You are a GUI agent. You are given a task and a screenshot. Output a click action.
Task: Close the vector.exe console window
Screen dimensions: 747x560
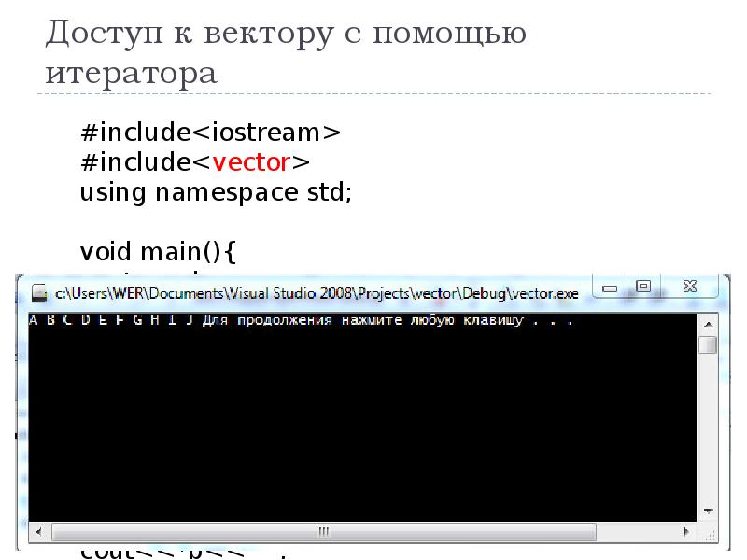[691, 286]
